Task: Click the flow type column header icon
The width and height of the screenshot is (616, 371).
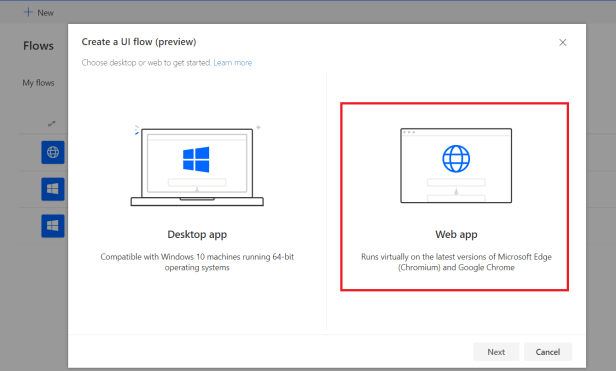Action: click(51, 123)
